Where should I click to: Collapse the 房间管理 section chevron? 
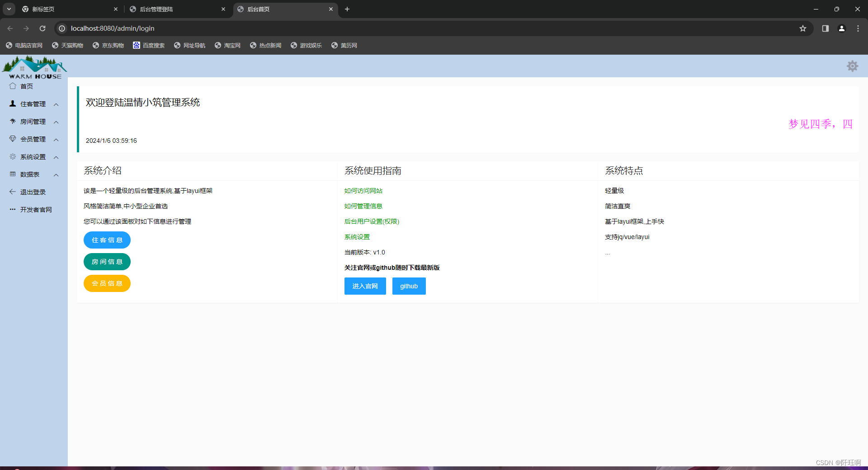coord(56,122)
